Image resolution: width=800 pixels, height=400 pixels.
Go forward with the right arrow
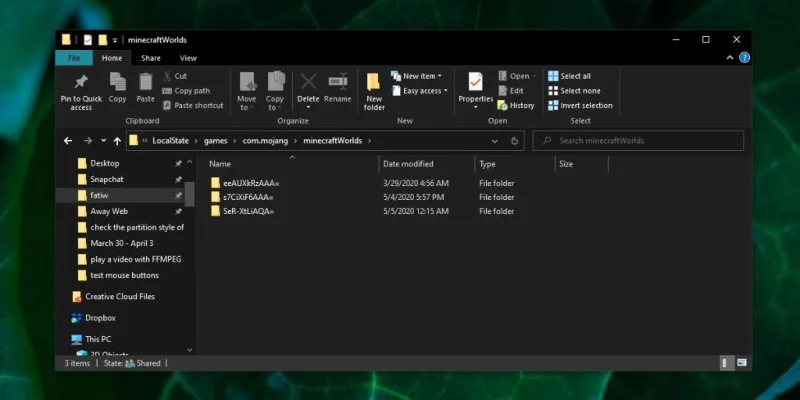88,141
